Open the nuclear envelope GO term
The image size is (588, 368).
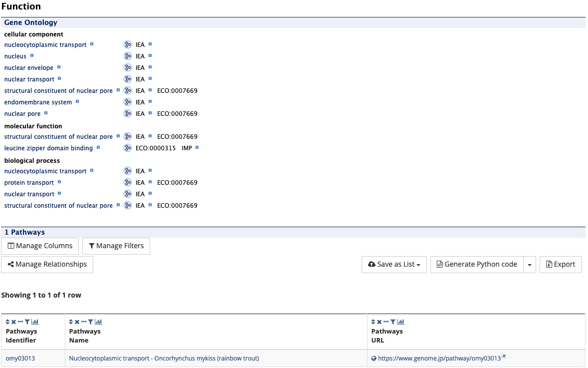click(29, 68)
